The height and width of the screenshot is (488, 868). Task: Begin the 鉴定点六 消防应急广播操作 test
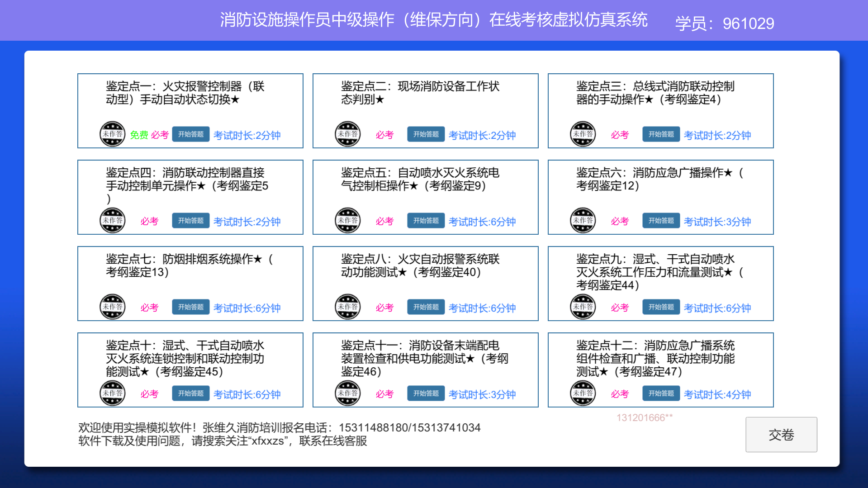click(661, 221)
